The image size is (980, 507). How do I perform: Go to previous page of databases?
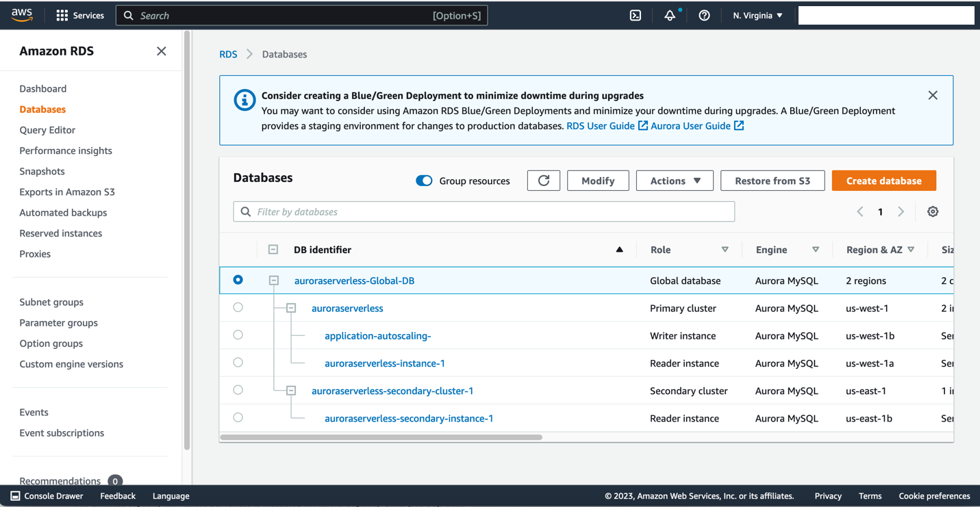860,211
